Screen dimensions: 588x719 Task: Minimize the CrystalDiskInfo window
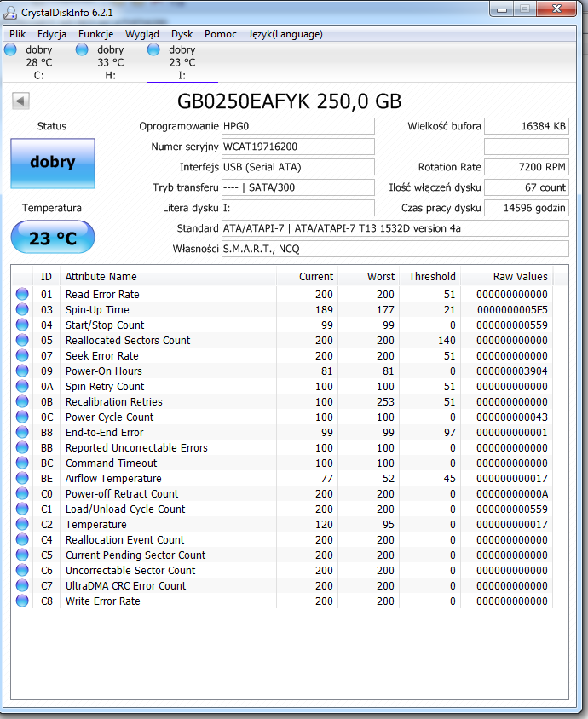pyautogui.click(x=502, y=9)
